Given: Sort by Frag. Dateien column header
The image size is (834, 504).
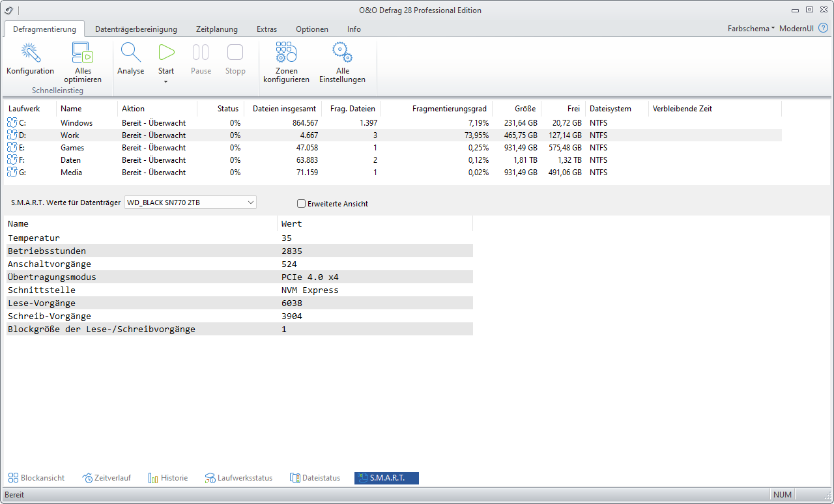Looking at the screenshot, I should coord(352,109).
